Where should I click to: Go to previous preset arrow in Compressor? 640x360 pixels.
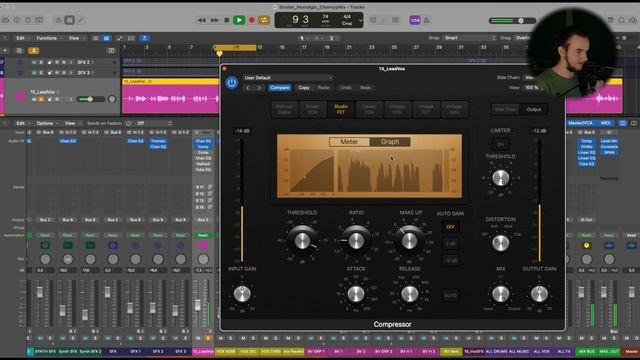pos(248,88)
